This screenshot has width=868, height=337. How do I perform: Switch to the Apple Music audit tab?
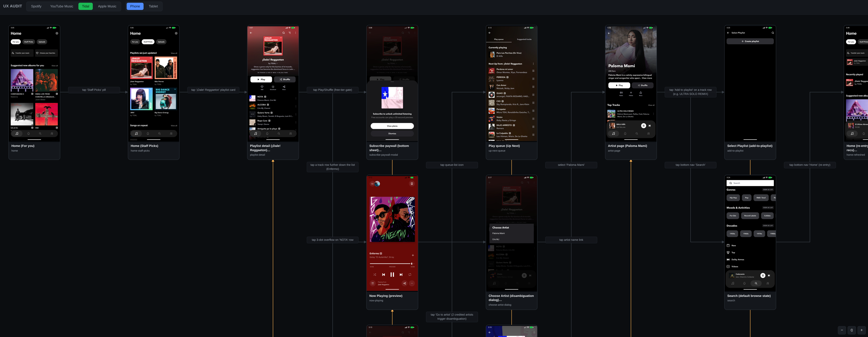pyautogui.click(x=107, y=6)
